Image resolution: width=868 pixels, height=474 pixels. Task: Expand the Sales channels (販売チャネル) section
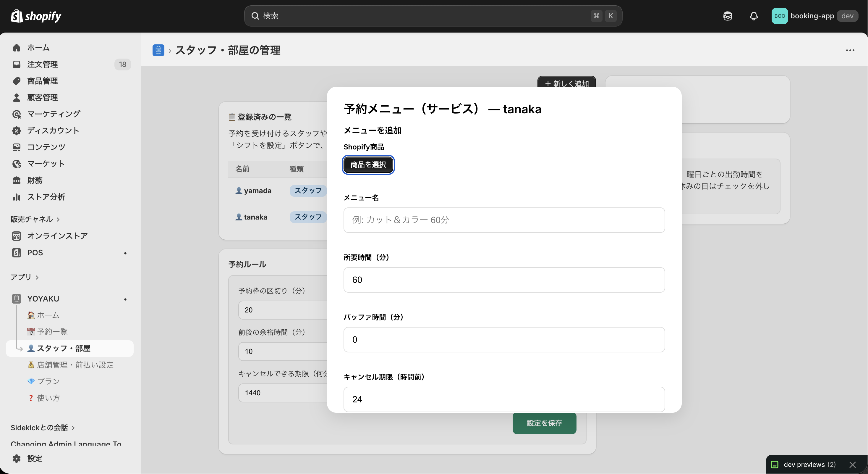coord(35,219)
